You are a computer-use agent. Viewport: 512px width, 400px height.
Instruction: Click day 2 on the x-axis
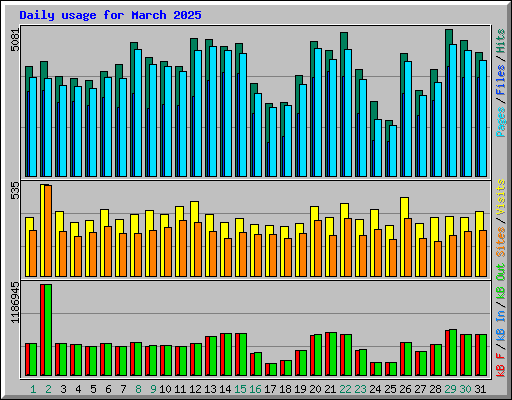(48, 389)
